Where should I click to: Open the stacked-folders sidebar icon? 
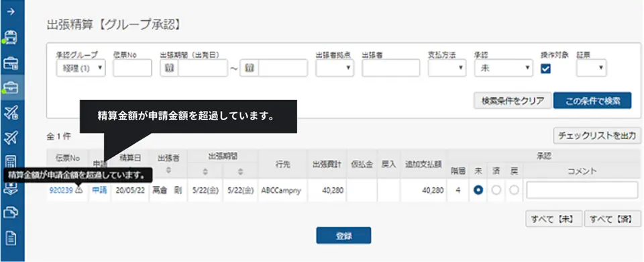tap(11, 213)
